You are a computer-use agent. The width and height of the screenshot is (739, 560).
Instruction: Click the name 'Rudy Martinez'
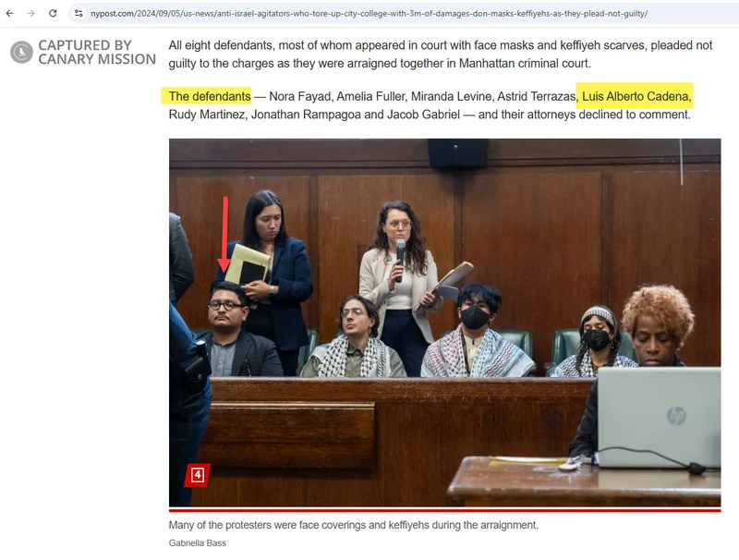click(206, 115)
